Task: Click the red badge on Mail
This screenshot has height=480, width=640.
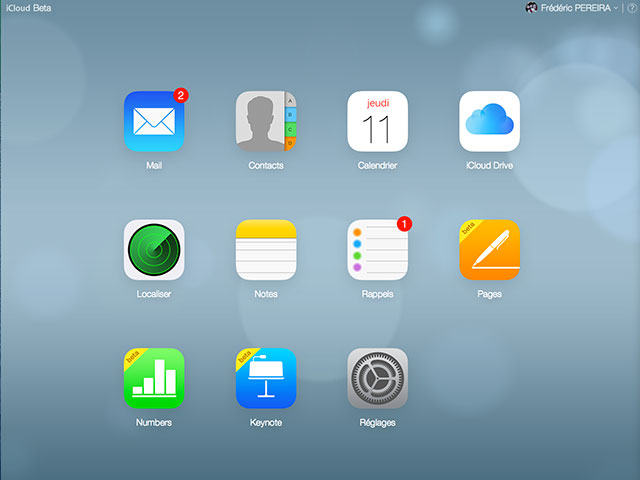Action: click(x=181, y=96)
